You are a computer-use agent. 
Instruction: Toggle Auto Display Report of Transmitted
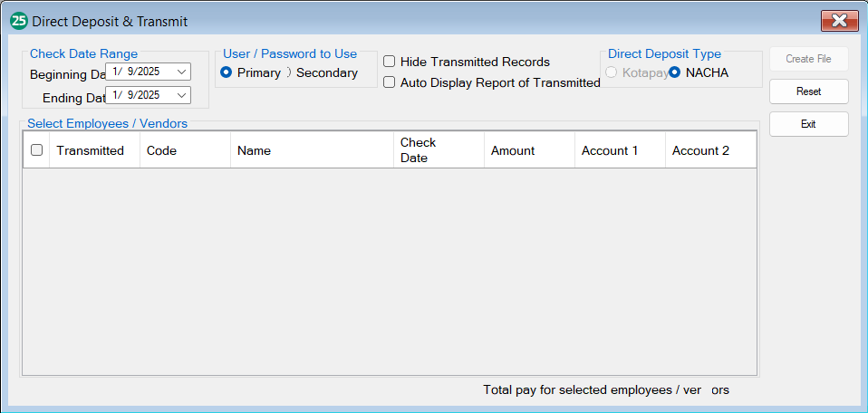point(389,82)
